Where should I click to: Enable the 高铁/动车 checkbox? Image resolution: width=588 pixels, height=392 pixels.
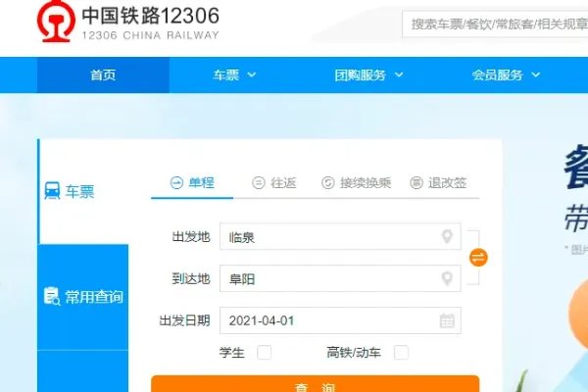coord(401,353)
